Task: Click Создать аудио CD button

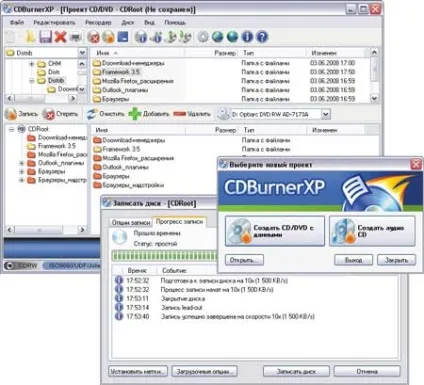Action: coord(372,231)
